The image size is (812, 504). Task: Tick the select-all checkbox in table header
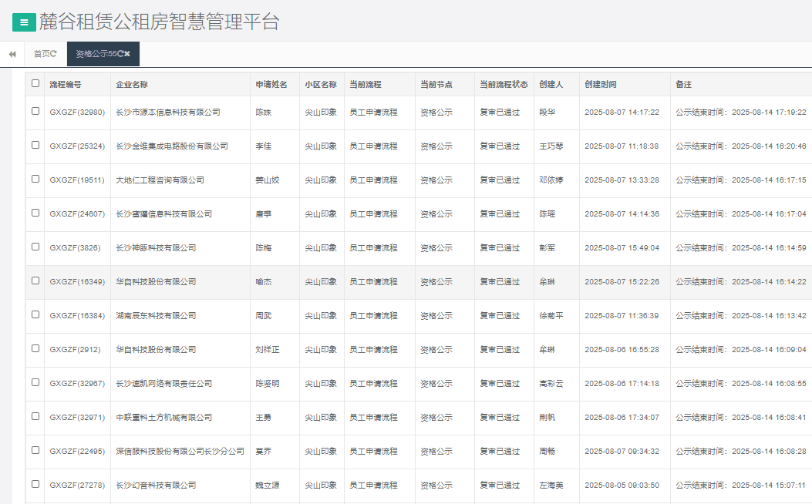35,83
